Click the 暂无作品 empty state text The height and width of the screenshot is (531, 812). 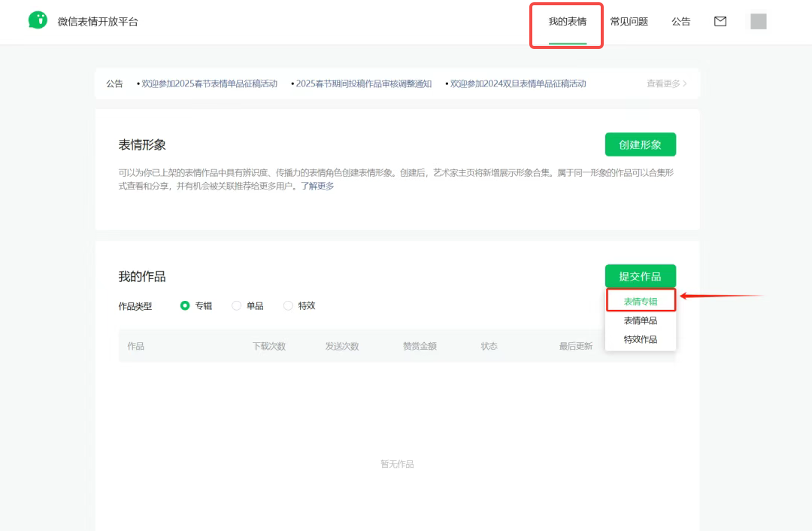[x=397, y=463]
